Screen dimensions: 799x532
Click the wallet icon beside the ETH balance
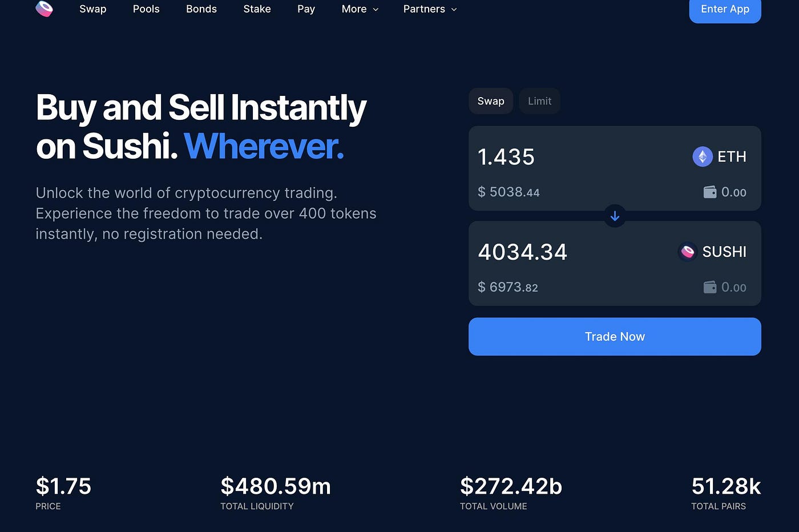(x=710, y=192)
